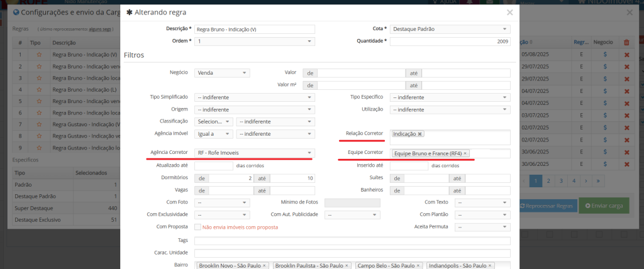Open the Negócio dropdown showing Venda

click(222, 73)
